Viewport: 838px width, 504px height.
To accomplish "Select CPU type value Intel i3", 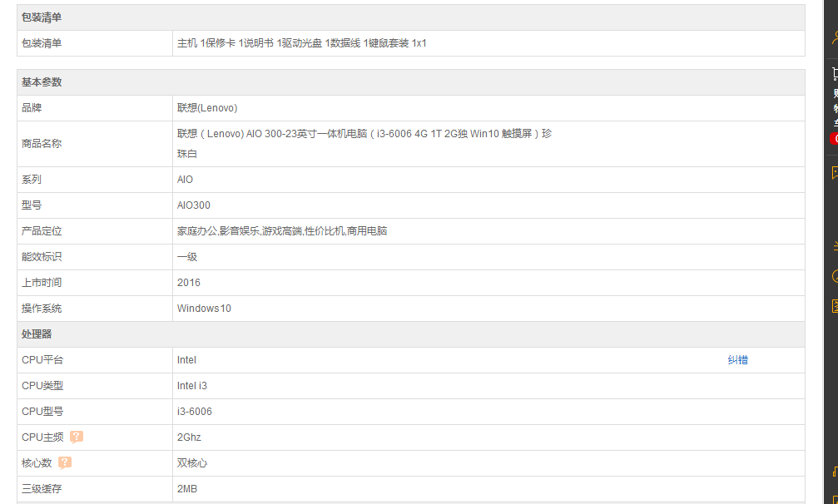I will [192, 385].
